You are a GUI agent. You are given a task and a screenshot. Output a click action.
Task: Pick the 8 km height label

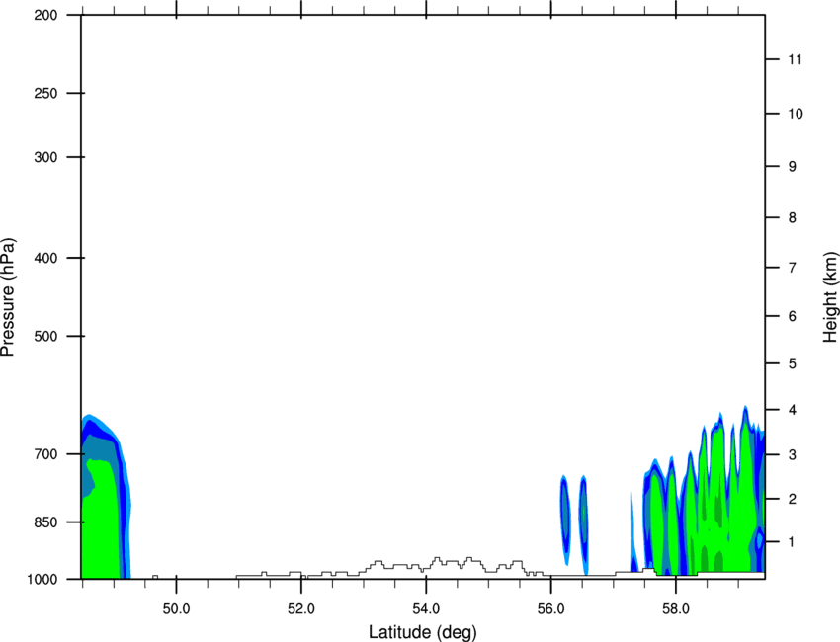[x=793, y=217]
